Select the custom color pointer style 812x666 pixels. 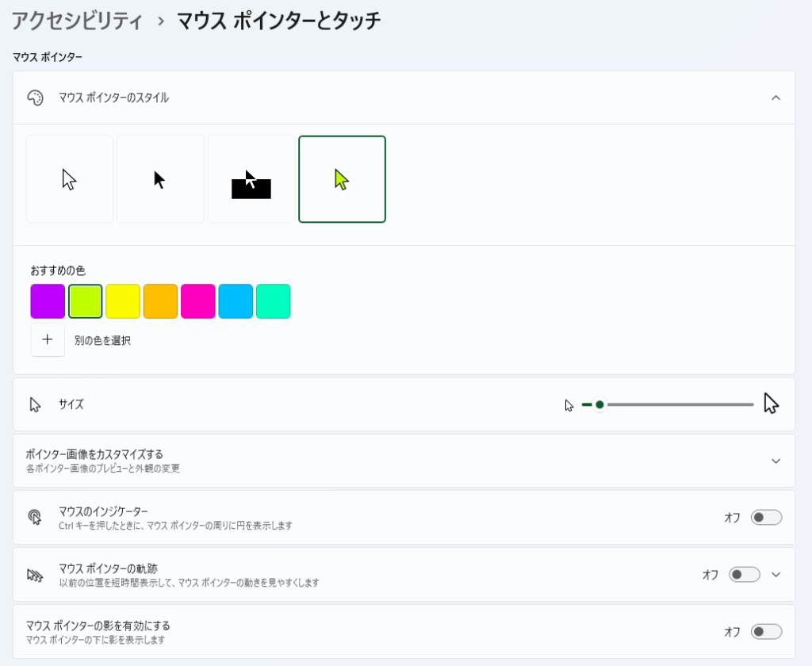(342, 179)
